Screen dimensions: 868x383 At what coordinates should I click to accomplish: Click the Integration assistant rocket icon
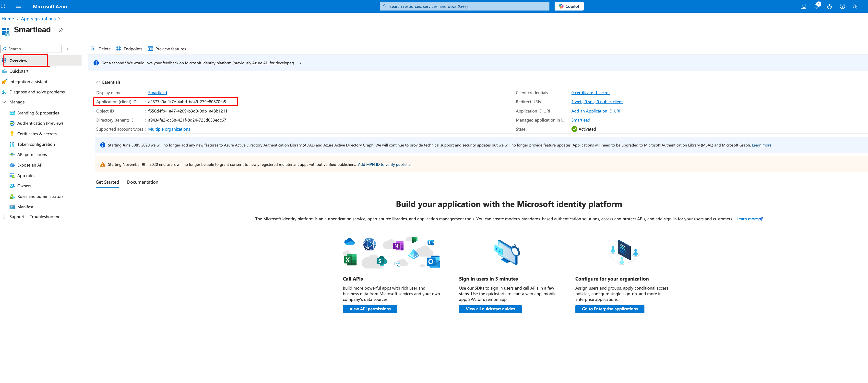click(4, 82)
